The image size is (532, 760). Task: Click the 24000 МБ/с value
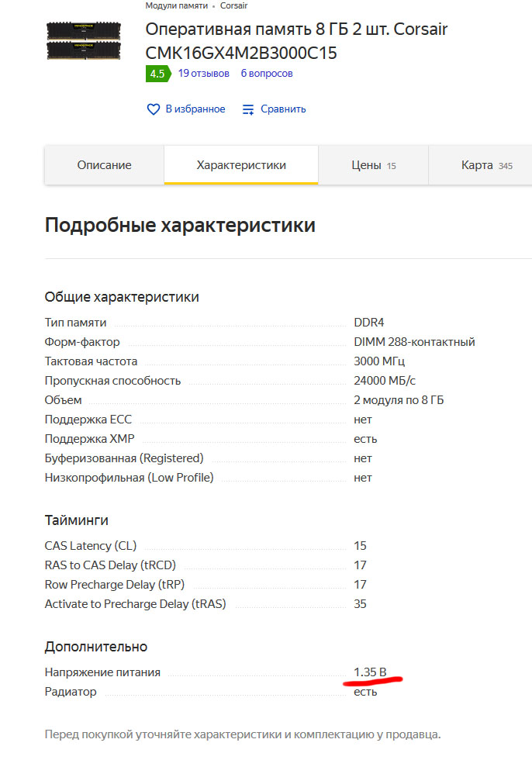385,381
